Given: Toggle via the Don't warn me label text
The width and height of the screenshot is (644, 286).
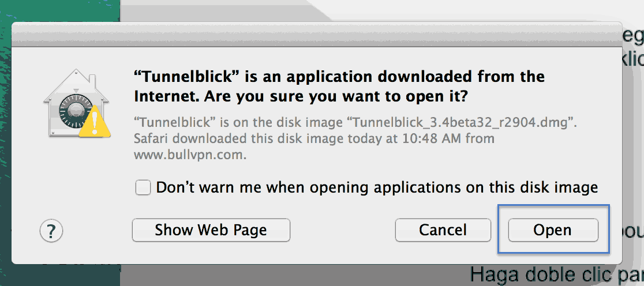Looking at the screenshot, I should coord(377,187).
